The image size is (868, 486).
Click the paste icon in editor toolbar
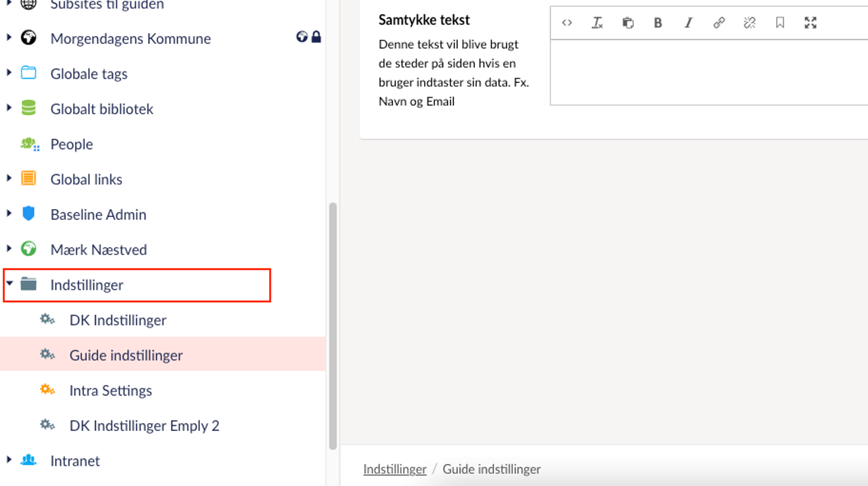point(628,23)
